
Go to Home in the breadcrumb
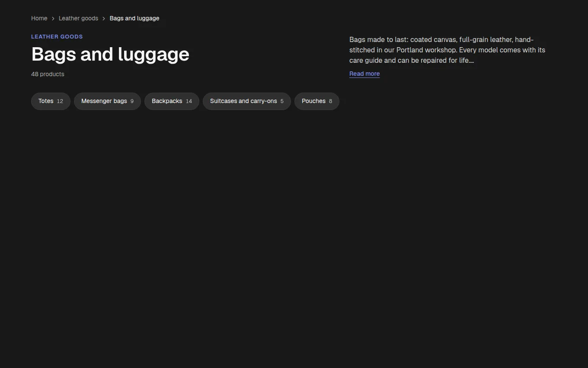(x=39, y=18)
